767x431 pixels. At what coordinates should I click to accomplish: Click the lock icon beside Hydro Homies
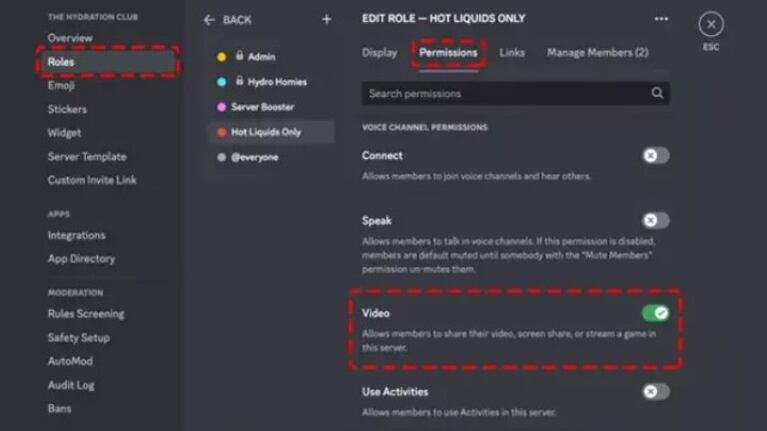tap(240, 82)
